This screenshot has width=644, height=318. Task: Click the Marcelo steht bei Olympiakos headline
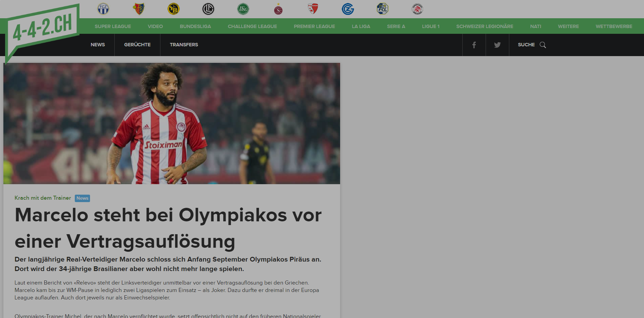pyautogui.click(x=168, y=228)
